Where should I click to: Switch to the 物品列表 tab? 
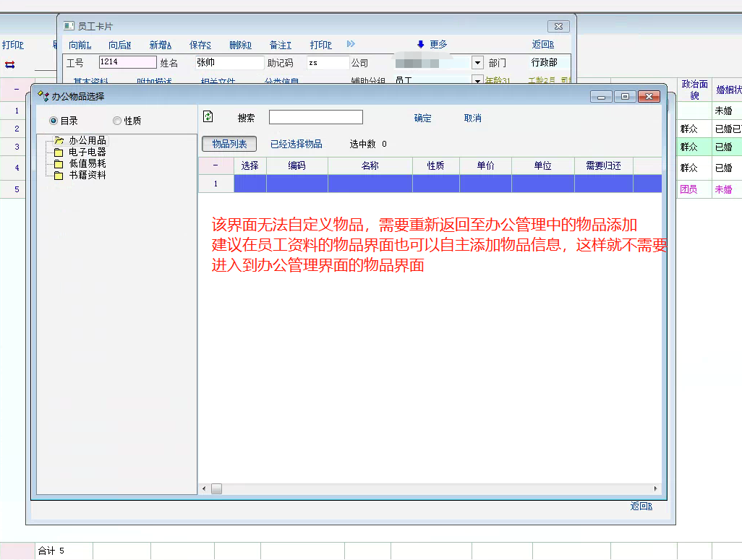click(x=229, y=144)
